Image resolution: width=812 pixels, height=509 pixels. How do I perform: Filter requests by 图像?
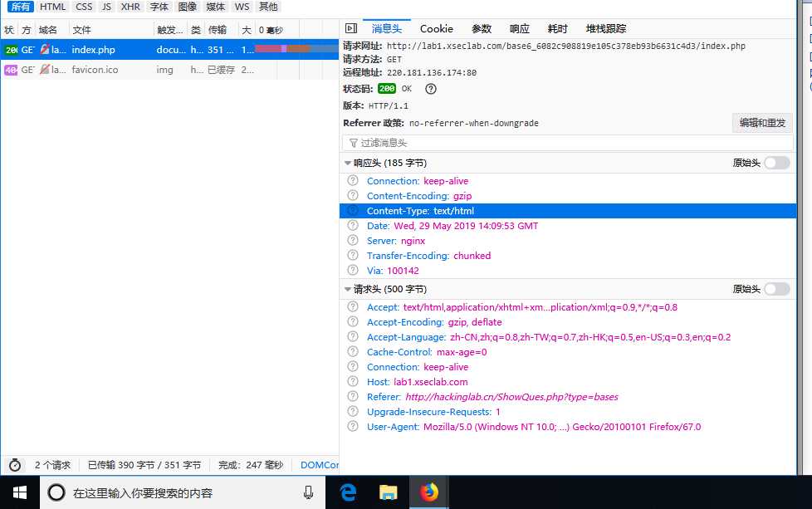tap(187, 7)
